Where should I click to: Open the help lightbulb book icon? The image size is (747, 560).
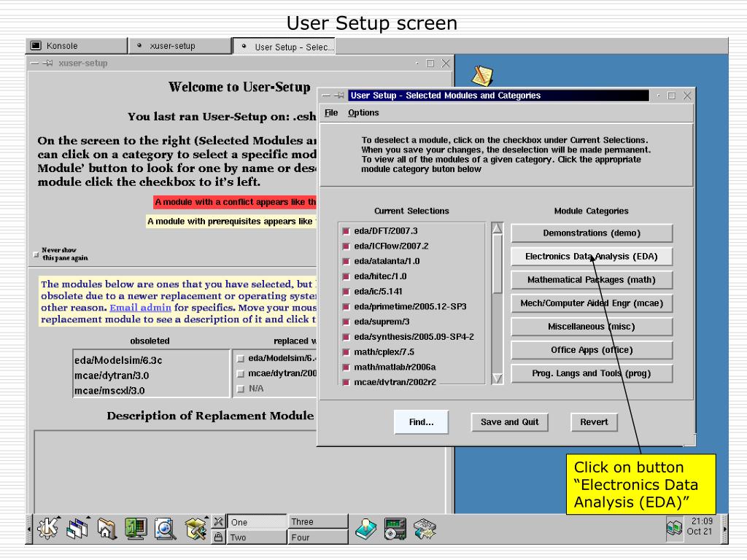(365, 529)
